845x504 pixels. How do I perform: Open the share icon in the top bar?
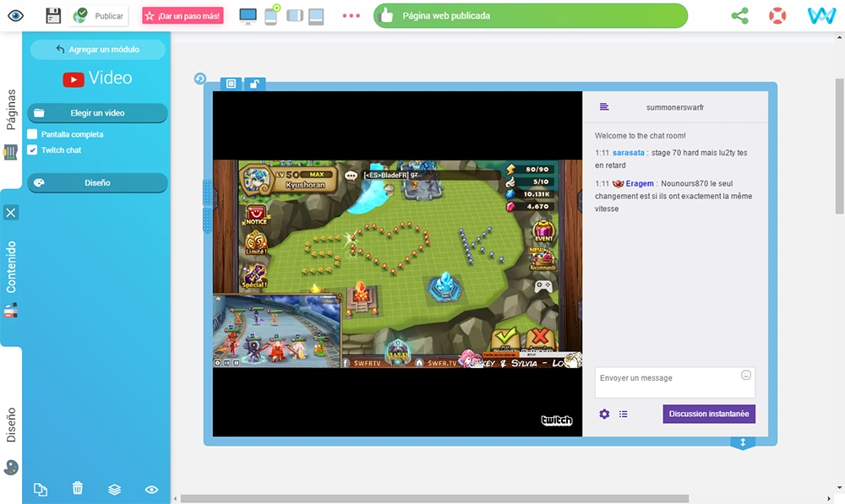coord(740,15)
